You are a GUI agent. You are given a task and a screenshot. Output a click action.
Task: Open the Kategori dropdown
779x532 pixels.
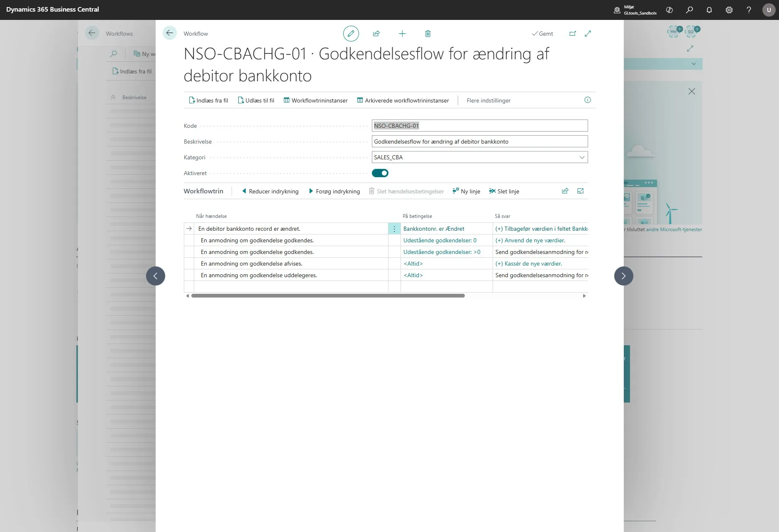click(582, 157)
